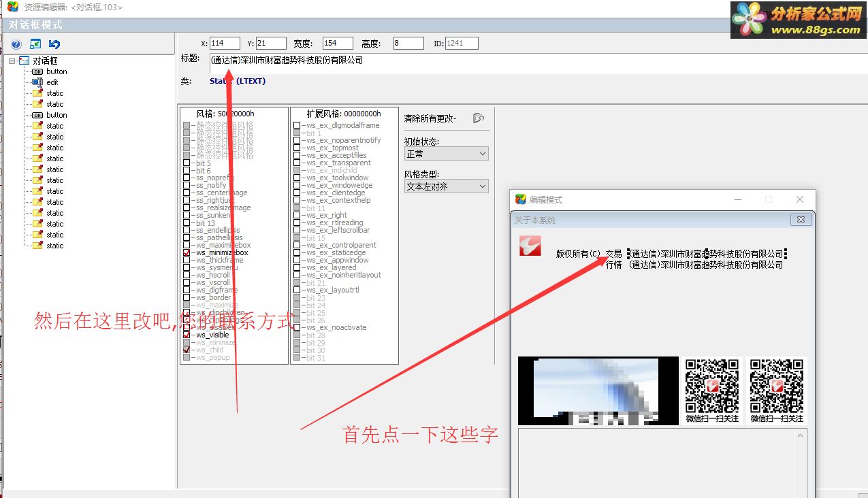Screen dimensions: 868x498
Task: Select the company text on the 行情 row
Action: click(706, 265)
